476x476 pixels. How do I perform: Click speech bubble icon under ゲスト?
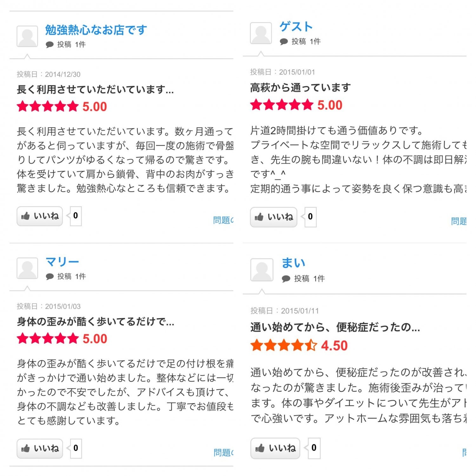pos(284,42)
